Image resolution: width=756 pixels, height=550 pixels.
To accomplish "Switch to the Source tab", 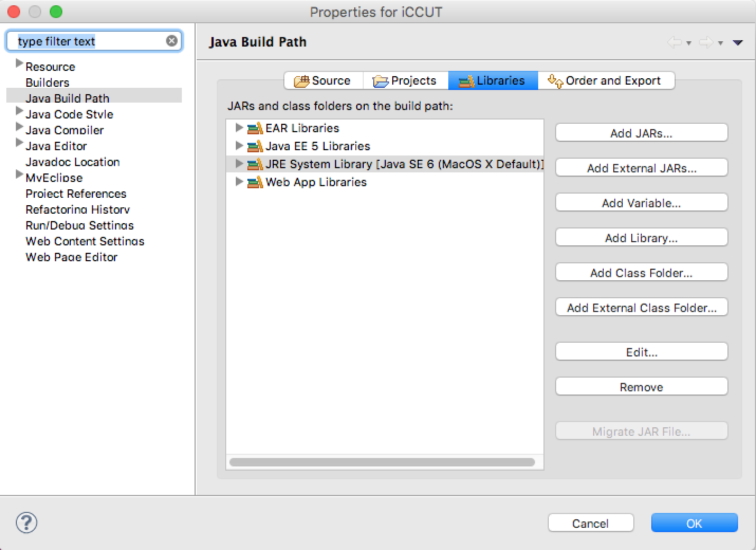I will (x=324, y=80).
